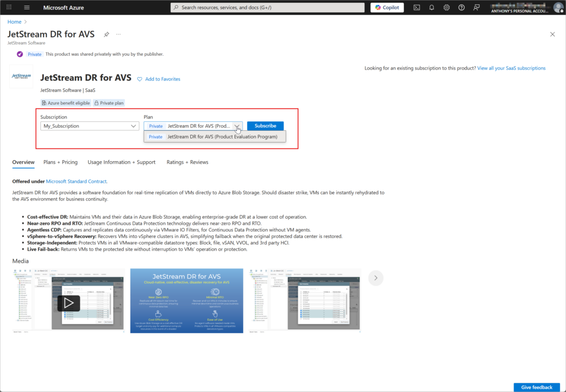Advance the media carousel with next arrow
The height and width of the screenshot is (392, 566).
point(375,278)
